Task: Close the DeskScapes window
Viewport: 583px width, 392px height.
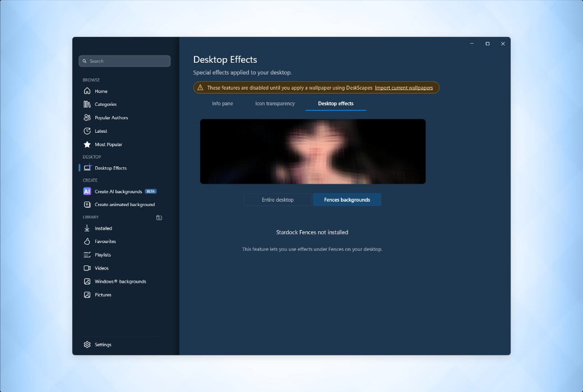Action: click(x=503, y=44)
